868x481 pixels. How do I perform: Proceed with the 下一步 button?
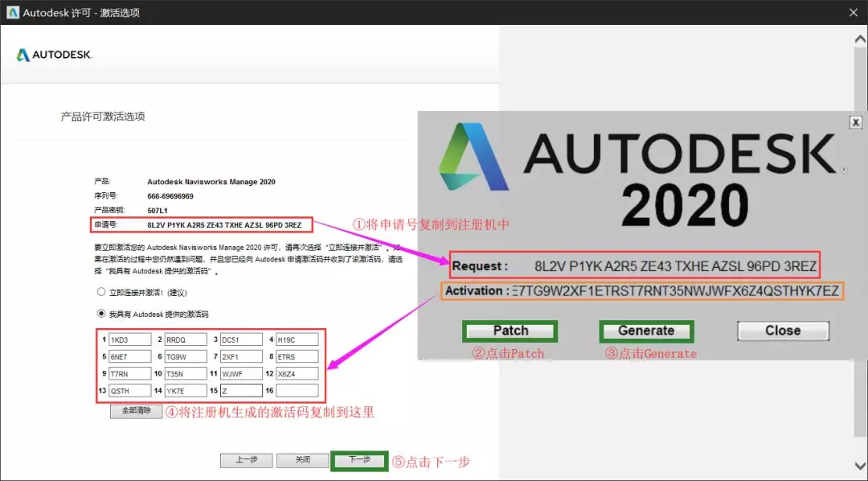pyautogui.click(x=359, y=461)
